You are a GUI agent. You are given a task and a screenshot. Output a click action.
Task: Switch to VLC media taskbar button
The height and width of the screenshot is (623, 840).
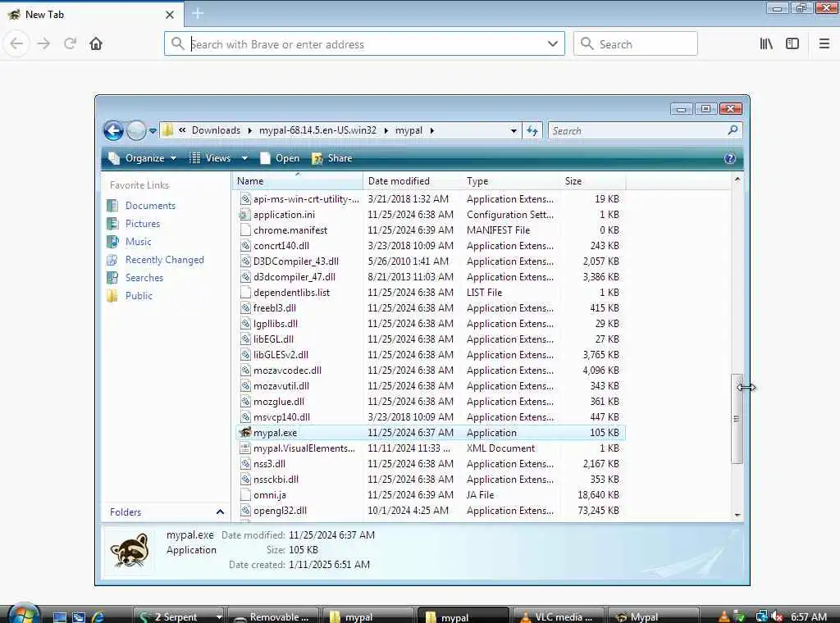[x=559, y=616]
